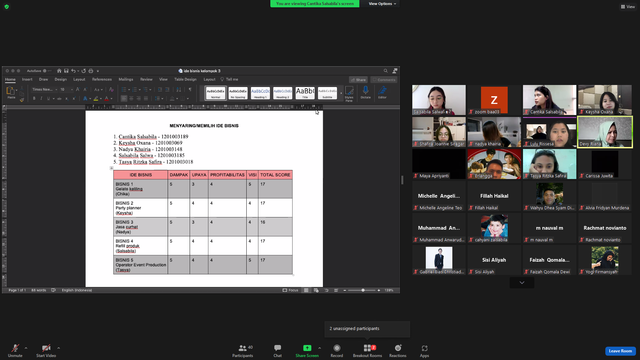This screenshot has height=360, width=640.
Task: Click the blue Leave Room button
Action: tap(620, 351)
